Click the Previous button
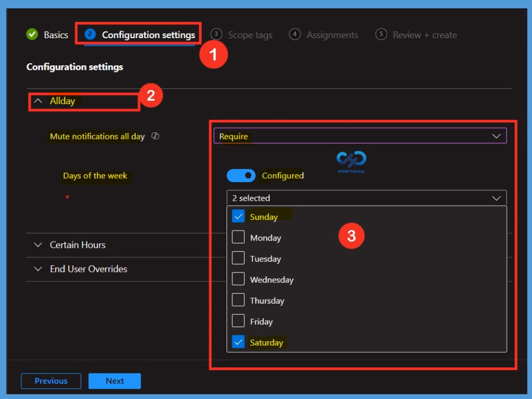This screenshot has width=532, height=399. click(51, 381)
